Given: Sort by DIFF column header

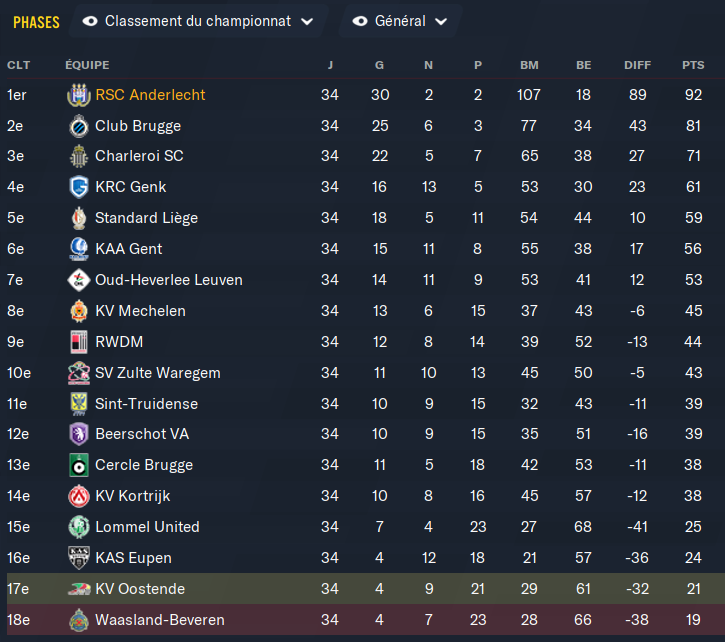Looking at the screenshot, I should pyautogui.click(x=637, y=65).
